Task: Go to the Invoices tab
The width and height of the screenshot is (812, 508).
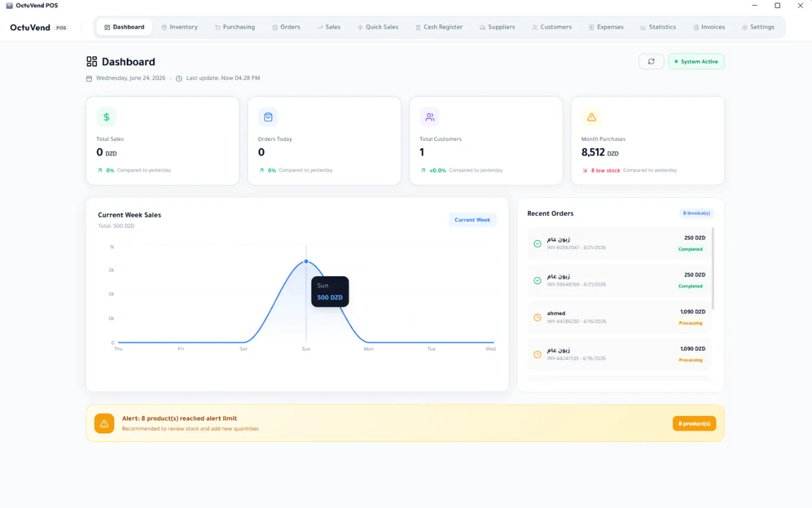Action: (x=709, y=27)
